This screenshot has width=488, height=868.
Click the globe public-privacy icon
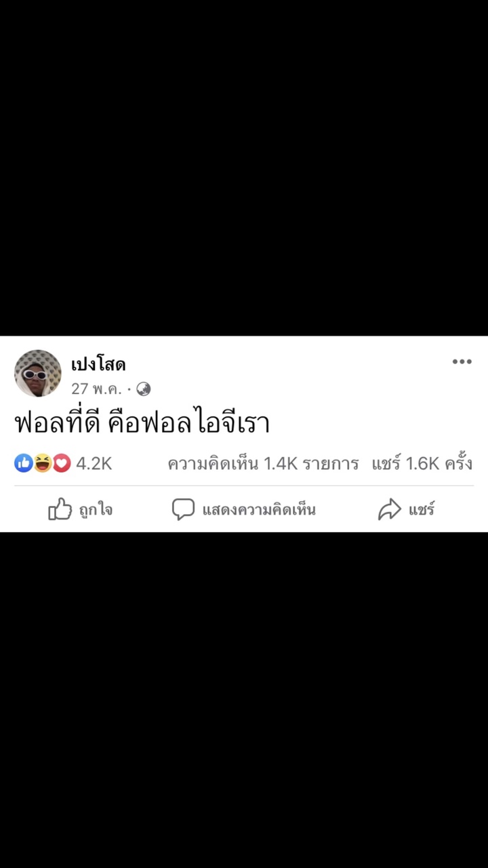point(143,389)
